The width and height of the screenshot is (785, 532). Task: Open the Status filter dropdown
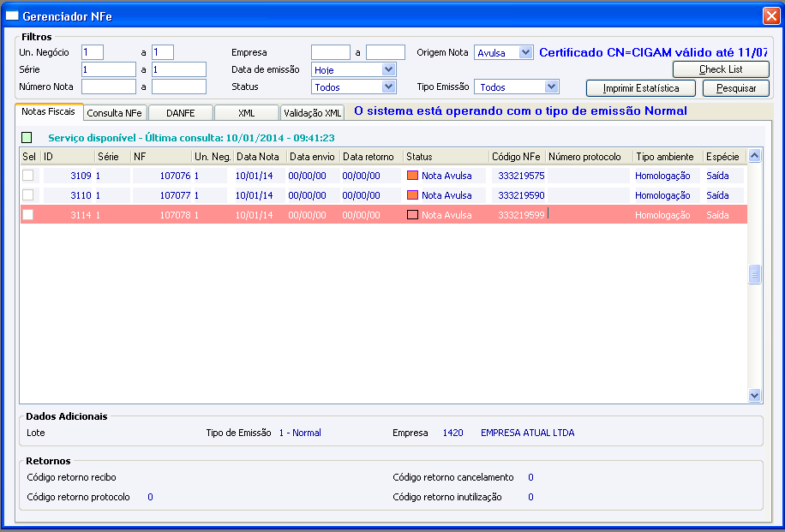[x=388, y=87]
